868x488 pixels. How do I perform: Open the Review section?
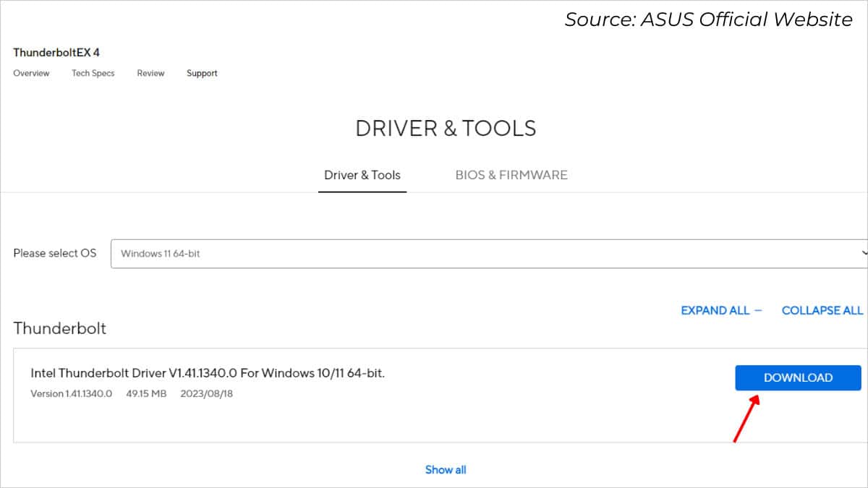pos(150,73)
